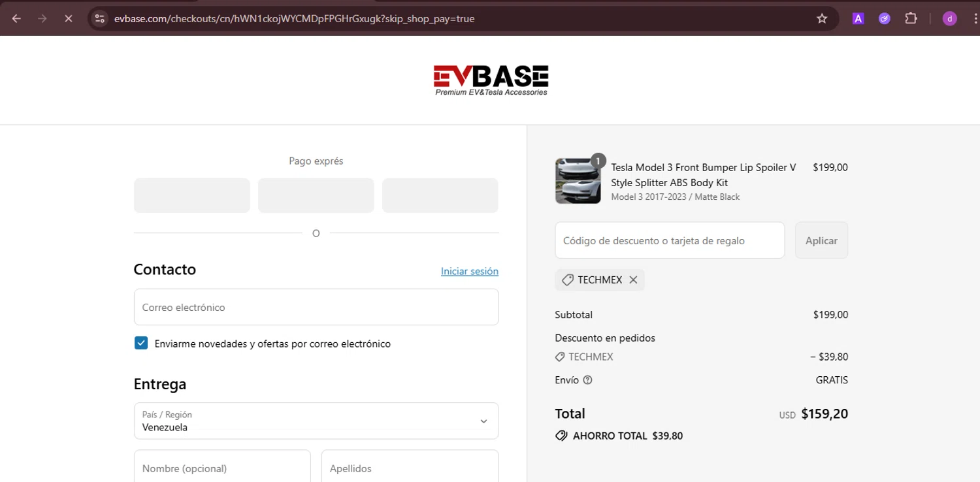Image resolution: width=980 pixels, height=482 pixels.
Task: Click the third express payment button
Action: coord(440,195)
